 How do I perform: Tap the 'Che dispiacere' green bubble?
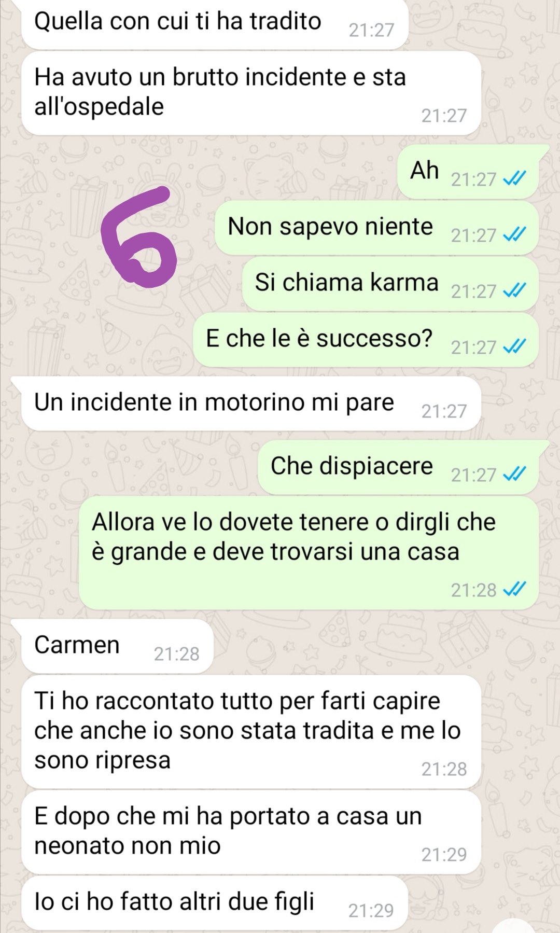click(398, 468)
